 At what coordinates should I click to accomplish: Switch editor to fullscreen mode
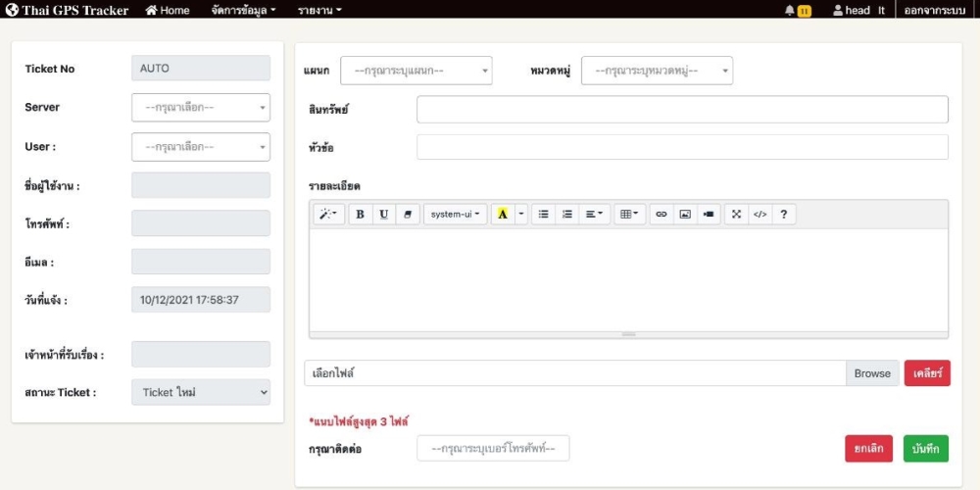(x=736, y=214)
